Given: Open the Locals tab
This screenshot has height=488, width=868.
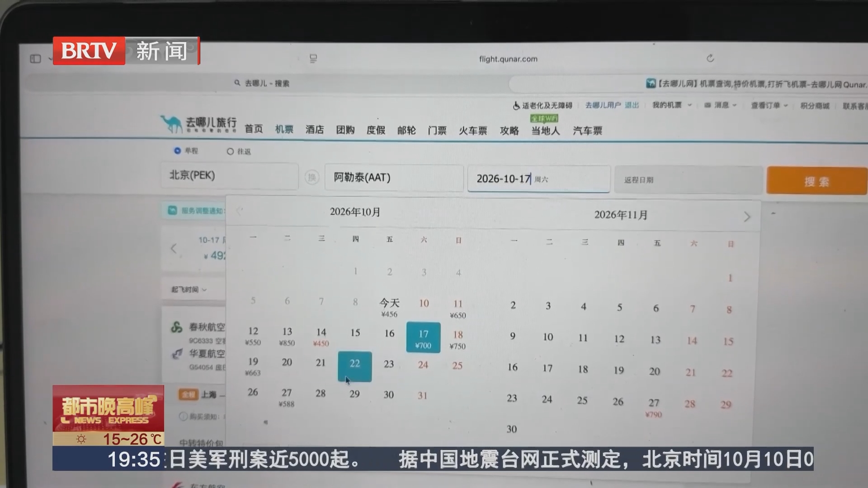Looking at the screenshot, I should coord(545,131).
